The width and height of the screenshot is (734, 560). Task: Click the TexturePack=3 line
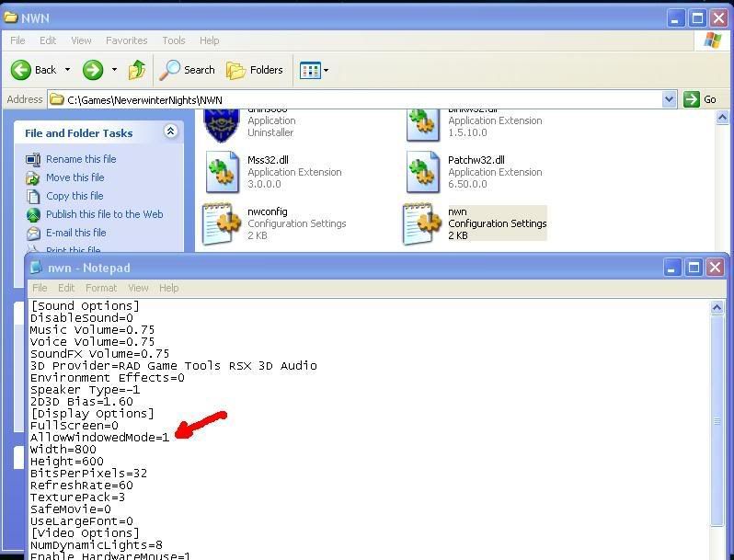77,497
